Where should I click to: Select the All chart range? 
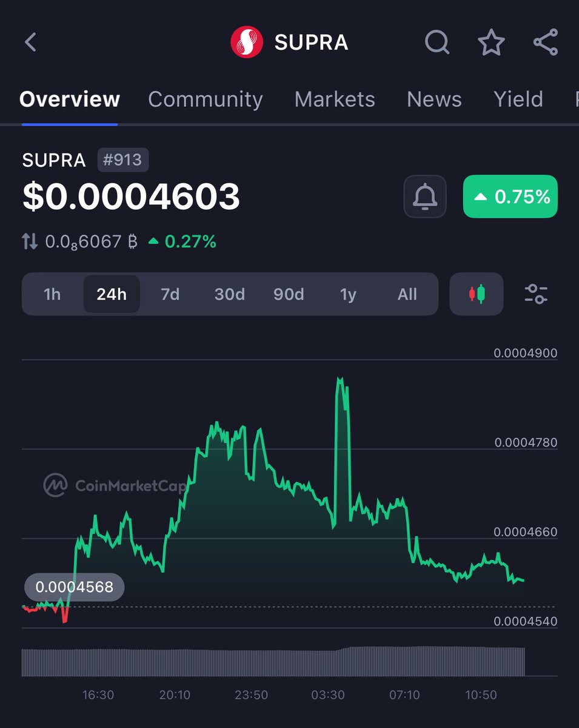click(407, 294)
